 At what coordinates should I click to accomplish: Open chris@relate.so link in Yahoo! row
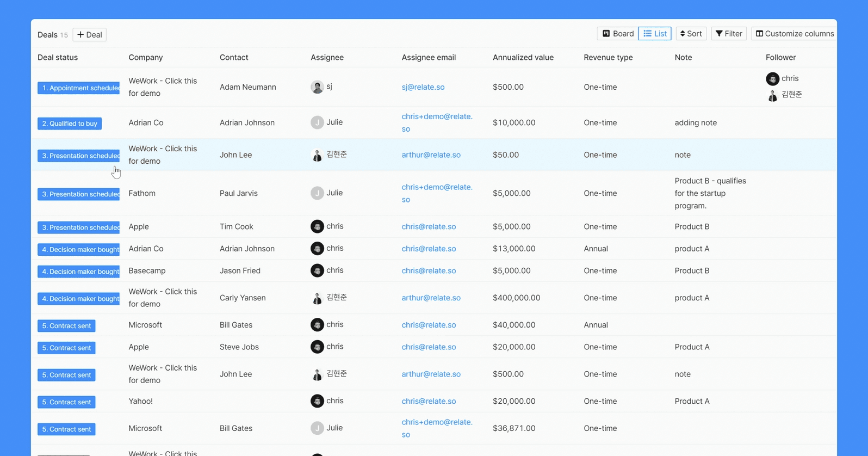429,401
